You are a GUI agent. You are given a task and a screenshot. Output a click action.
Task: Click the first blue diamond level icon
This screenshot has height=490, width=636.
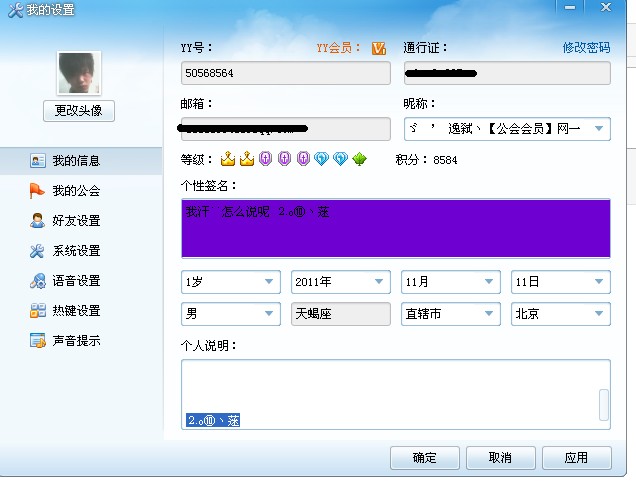[x=321, y=159]
